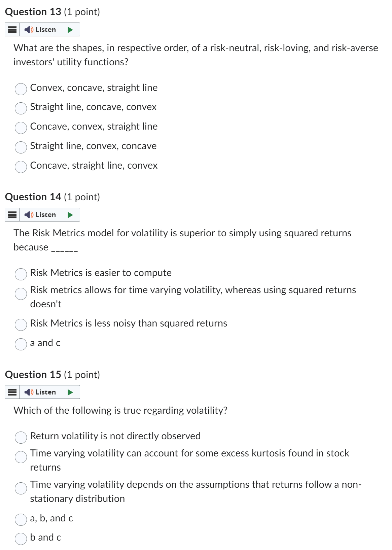The image size is (392, 550).
Task: Click the Question 14 heading
Action: 54,197
